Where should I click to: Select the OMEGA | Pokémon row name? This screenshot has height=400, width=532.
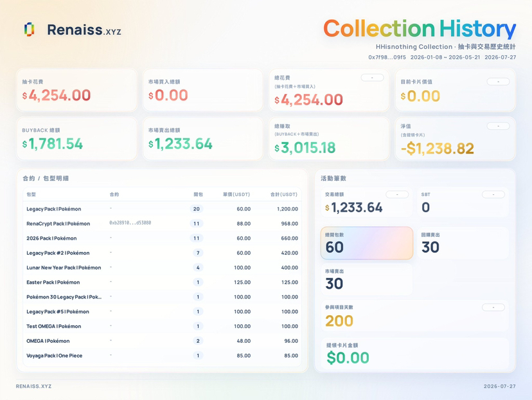point(48,341)
